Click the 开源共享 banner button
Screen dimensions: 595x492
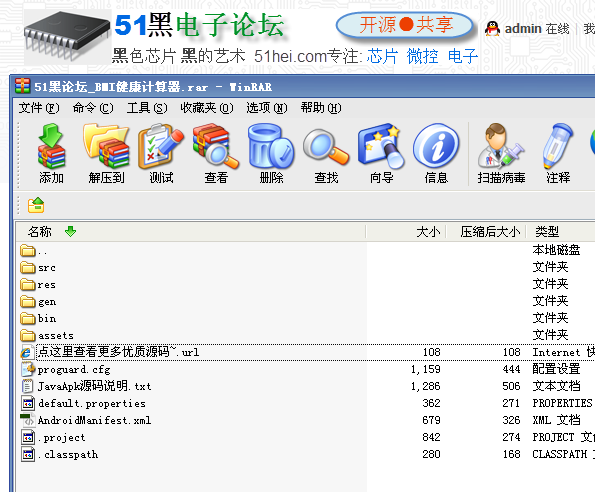pyautogui.click(x=405, y=25)
